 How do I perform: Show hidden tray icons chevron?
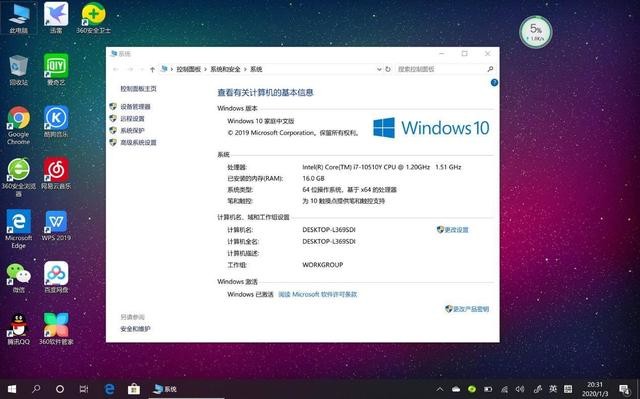point(440,389)
